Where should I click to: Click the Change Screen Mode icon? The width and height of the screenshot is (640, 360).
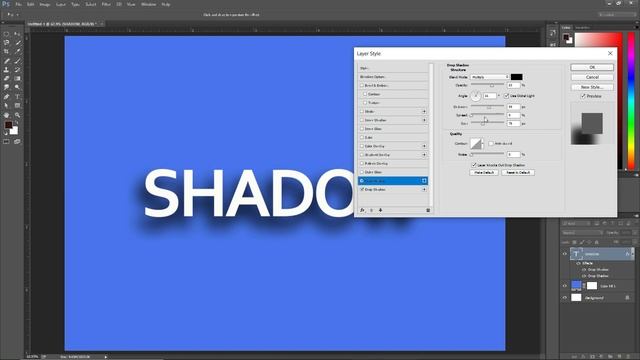(17, 142)
